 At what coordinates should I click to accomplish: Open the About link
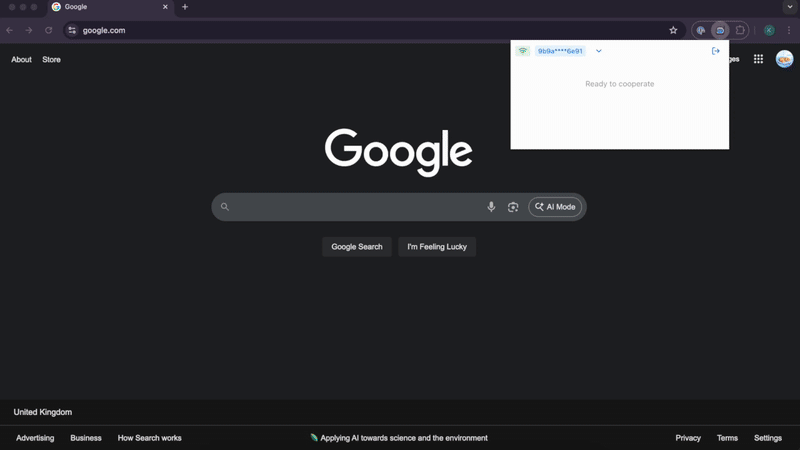pos(21,60)
